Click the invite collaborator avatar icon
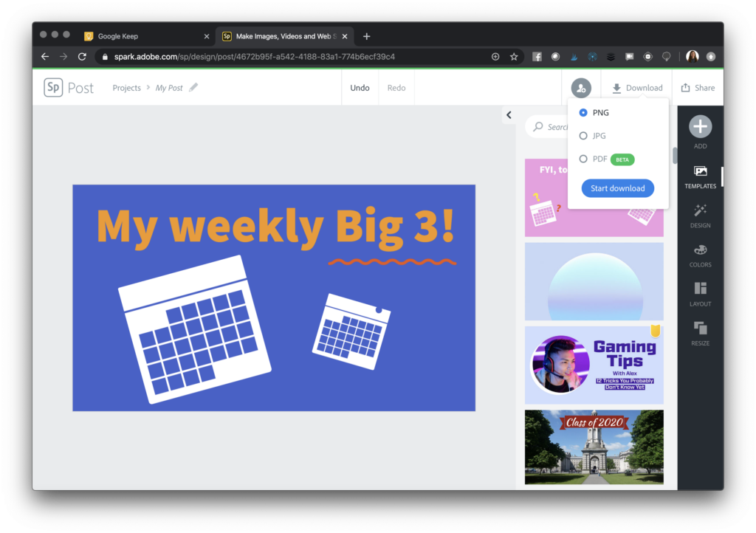The height and width of the screenshot is (533, 756). point(580,87)
